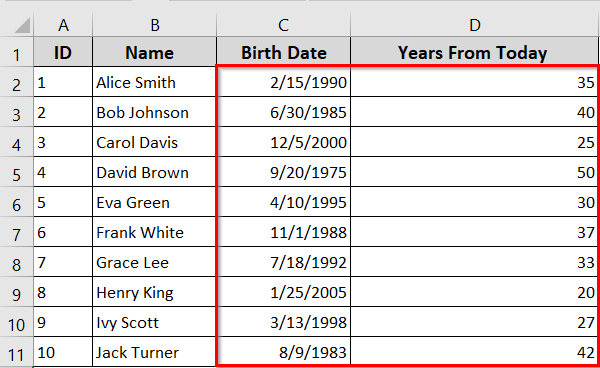The height and width of the screenshot is (368, 600).
Task: Select the cell with date 11/1/1988
Action: pos(284,232)
